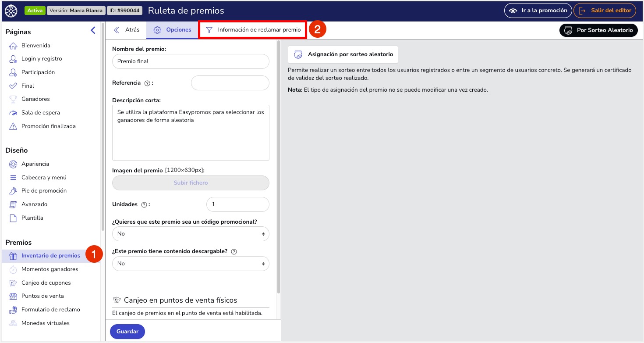Click the Sala de espera gauge icon
This screenshot has width=644, height=343.
[x=13, y=113]
